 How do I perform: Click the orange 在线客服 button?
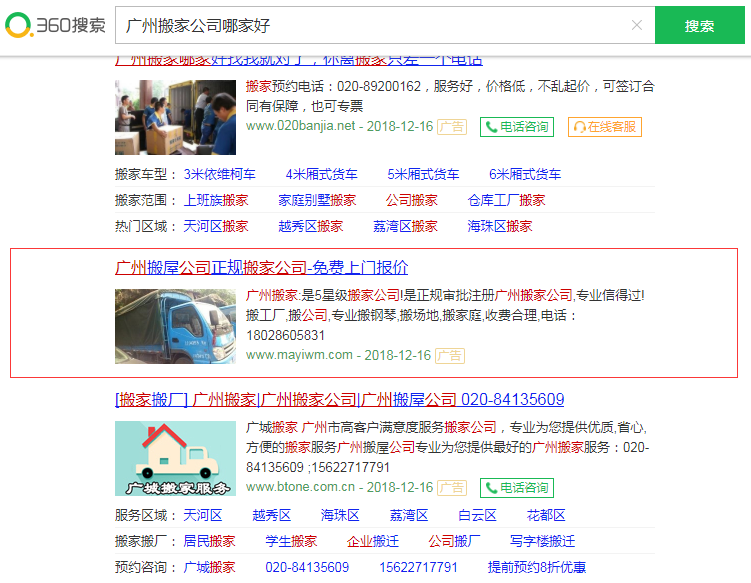click(x=605, y=127)
